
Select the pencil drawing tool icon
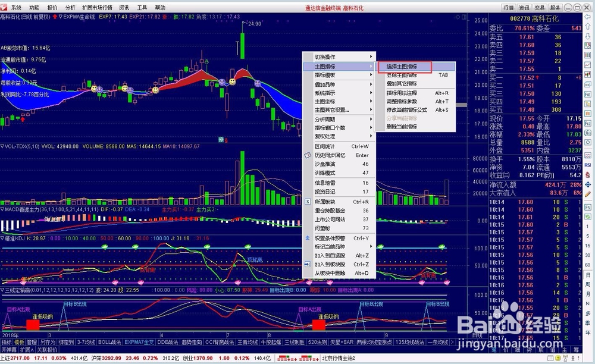pyautogui.click(x=588, y=194)
